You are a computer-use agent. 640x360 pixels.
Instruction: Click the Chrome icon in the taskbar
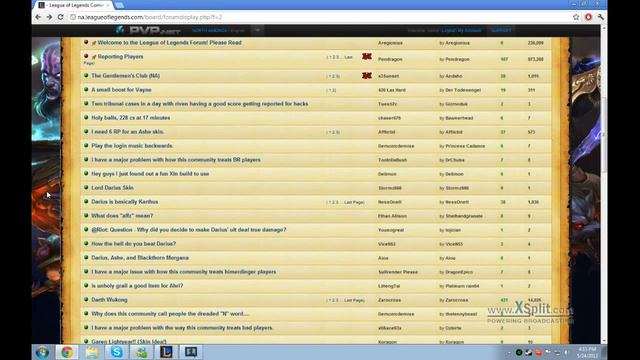point(67,352)
